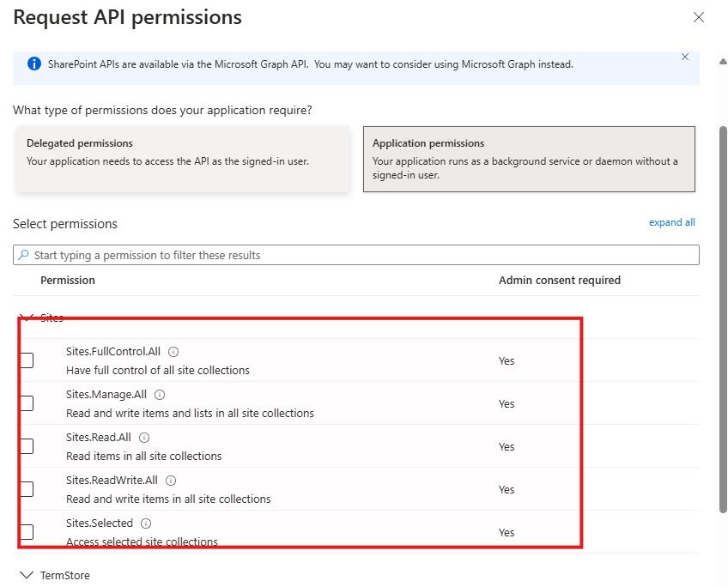Viewport: 728px width, 587px height.
Task: Open info icon beside Sites.FullControl.All
Action: [x=173, y=352]
